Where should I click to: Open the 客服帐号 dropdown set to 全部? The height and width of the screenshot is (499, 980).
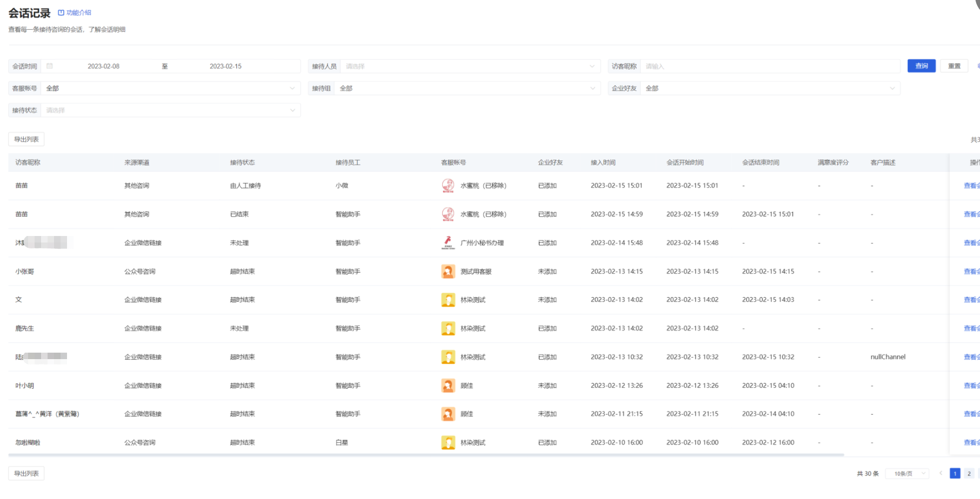point(170,88)
